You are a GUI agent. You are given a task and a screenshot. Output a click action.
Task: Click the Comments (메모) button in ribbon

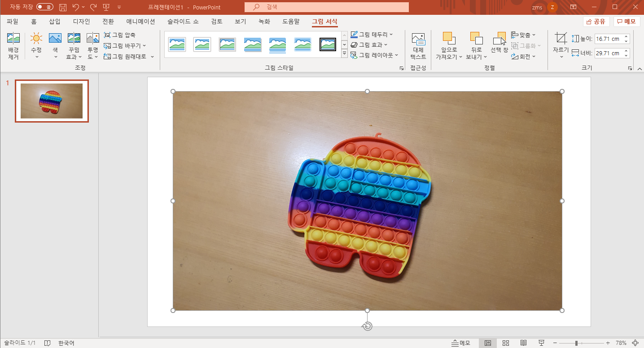(626, 21)
